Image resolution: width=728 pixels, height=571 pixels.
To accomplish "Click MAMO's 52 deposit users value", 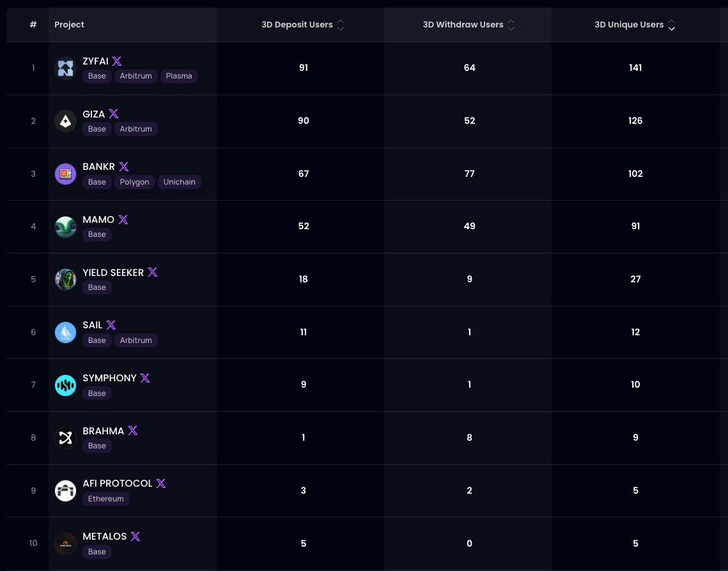I will pyautogui.click(x=303, y=226).
